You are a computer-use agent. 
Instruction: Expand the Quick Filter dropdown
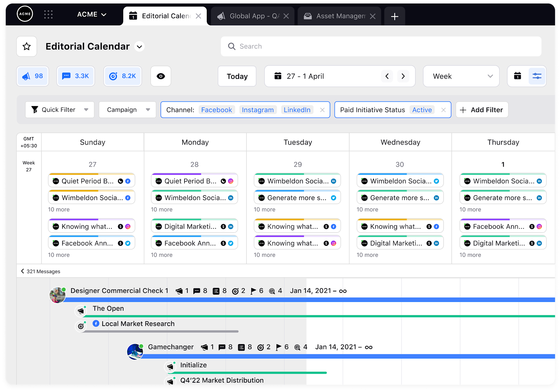pyautogui.click(x=60, y=110)
